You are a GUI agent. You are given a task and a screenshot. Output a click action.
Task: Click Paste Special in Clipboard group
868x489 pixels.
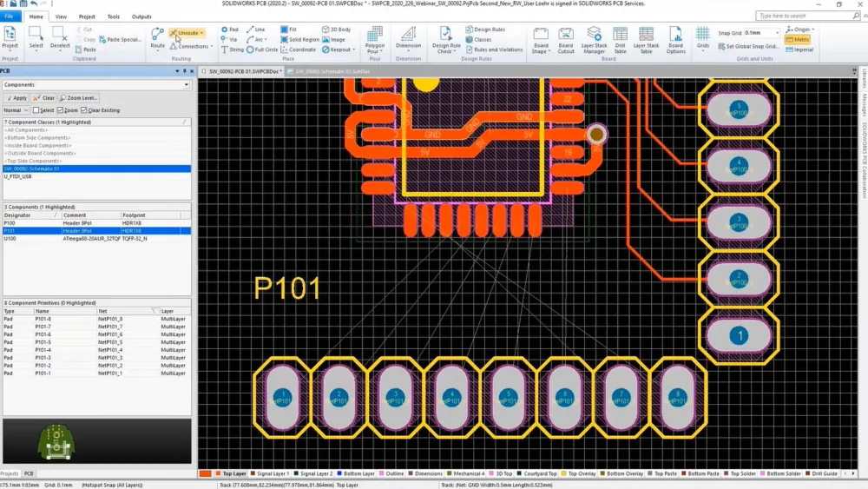coord(120,39)
